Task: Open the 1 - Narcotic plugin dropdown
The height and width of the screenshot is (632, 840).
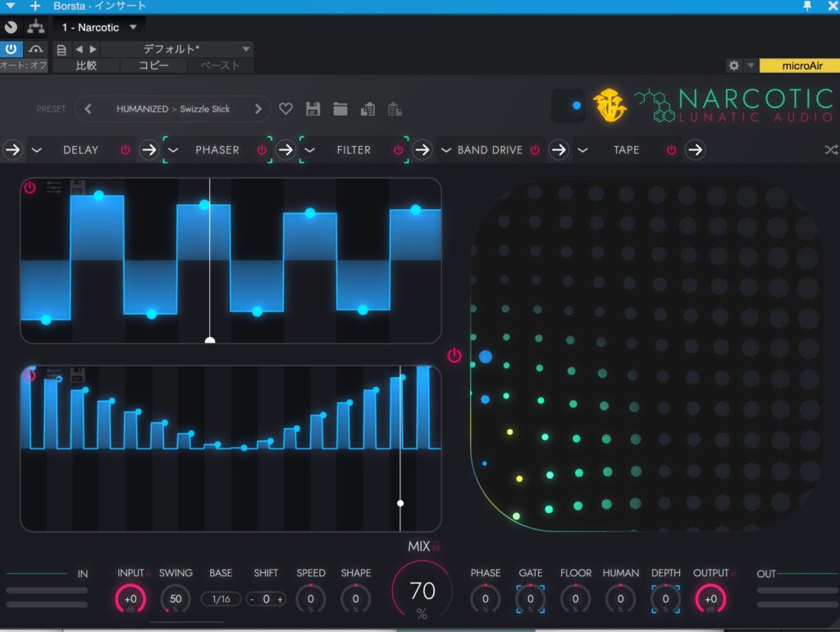Action: tap(99, 27)
